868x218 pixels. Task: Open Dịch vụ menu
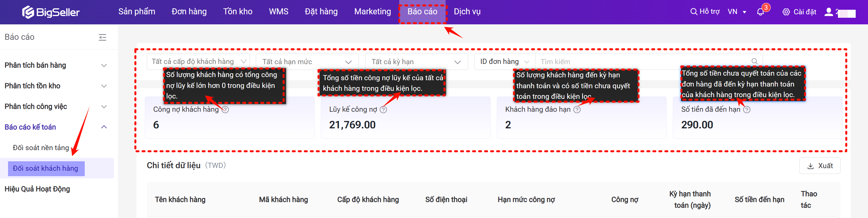467,12
